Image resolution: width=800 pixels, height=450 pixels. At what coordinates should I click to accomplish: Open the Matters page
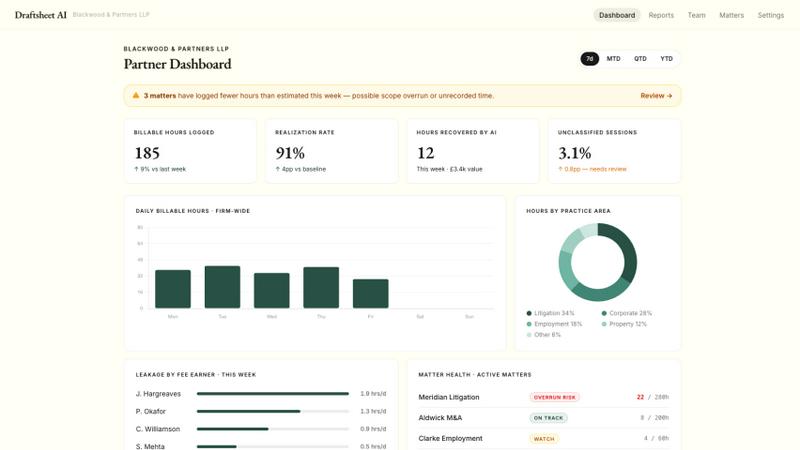coord(731,15)
